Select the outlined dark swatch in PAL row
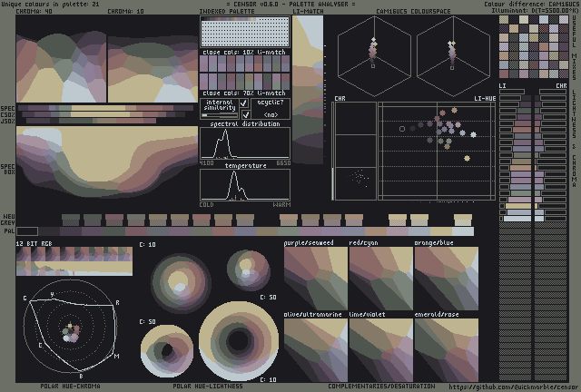The height and width of the screenshot is (392, 581). 27,231
